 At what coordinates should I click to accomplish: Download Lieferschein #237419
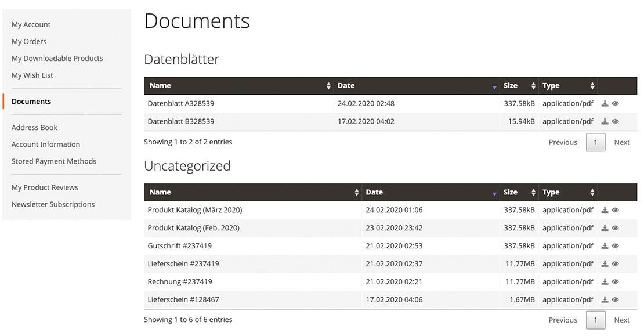[x=605, y=263]
